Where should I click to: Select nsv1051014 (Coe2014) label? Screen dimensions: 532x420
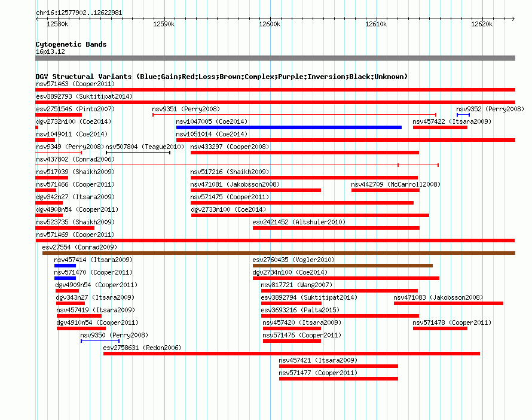coord(212,134)
